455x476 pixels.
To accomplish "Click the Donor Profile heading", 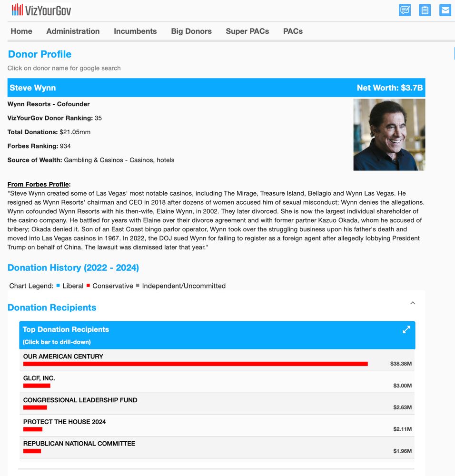I will tap(40, 54).
